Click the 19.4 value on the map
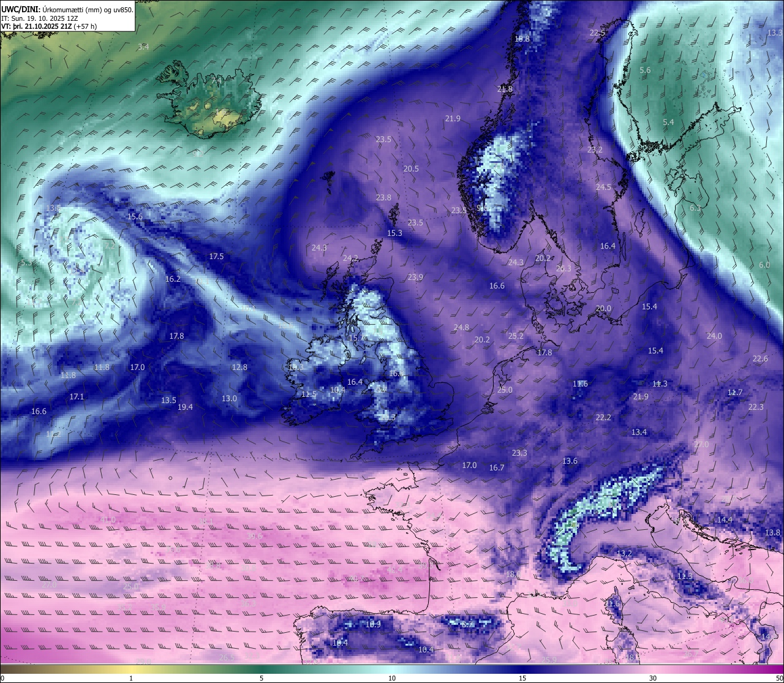The width and height of the screenshot is (784, 683). [185, 407]
